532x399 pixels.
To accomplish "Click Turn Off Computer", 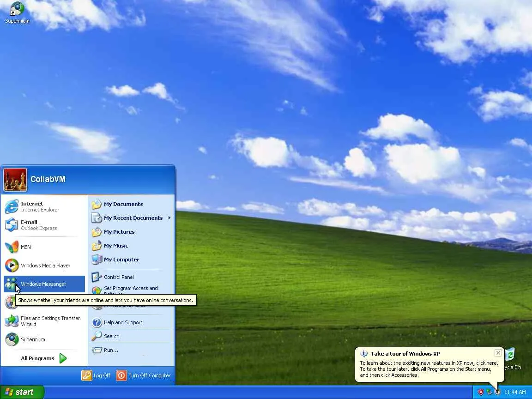I will coord(144,375).
